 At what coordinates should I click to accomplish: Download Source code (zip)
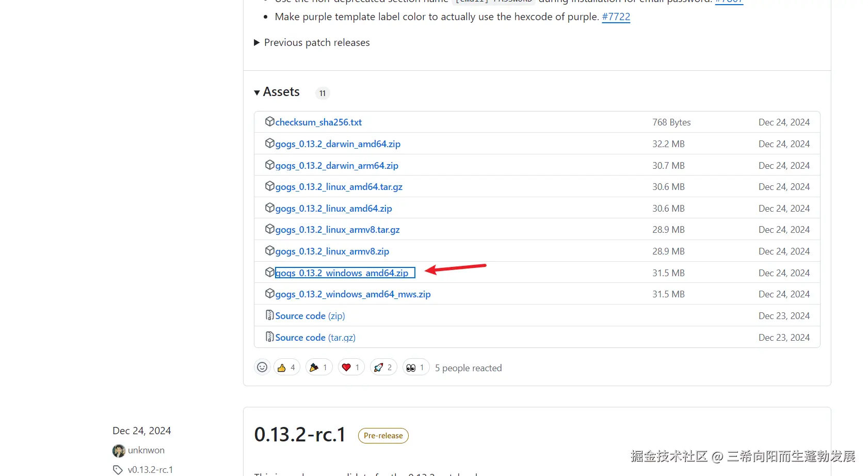point(310,316)
